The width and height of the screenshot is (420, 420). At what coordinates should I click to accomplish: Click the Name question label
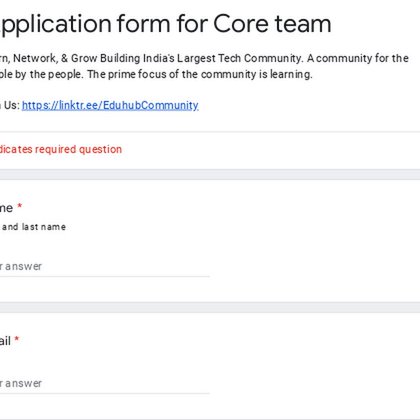click(6, 208)
